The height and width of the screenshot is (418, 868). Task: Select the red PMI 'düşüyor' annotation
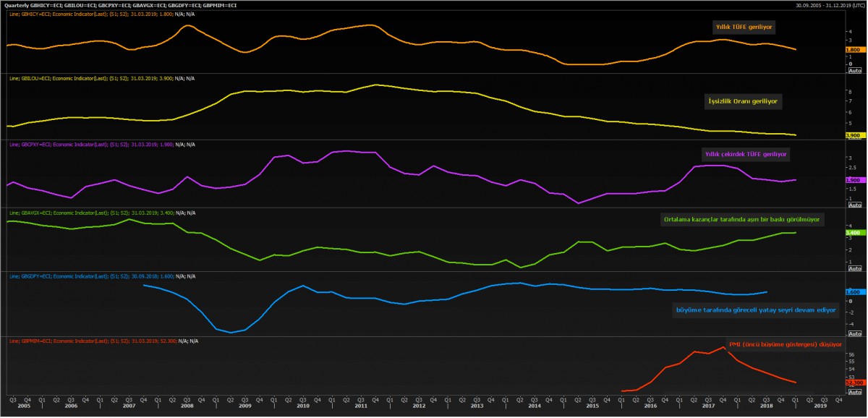(x=784, y=345)
